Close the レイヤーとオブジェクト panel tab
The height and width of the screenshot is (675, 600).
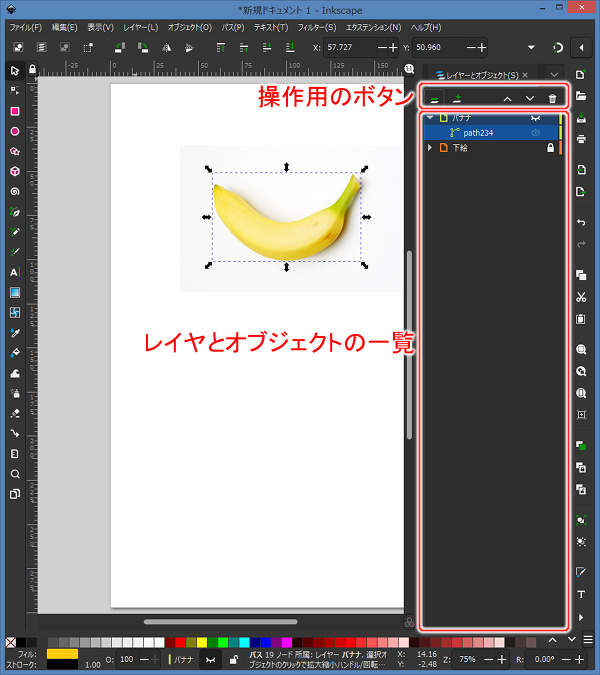525,75
